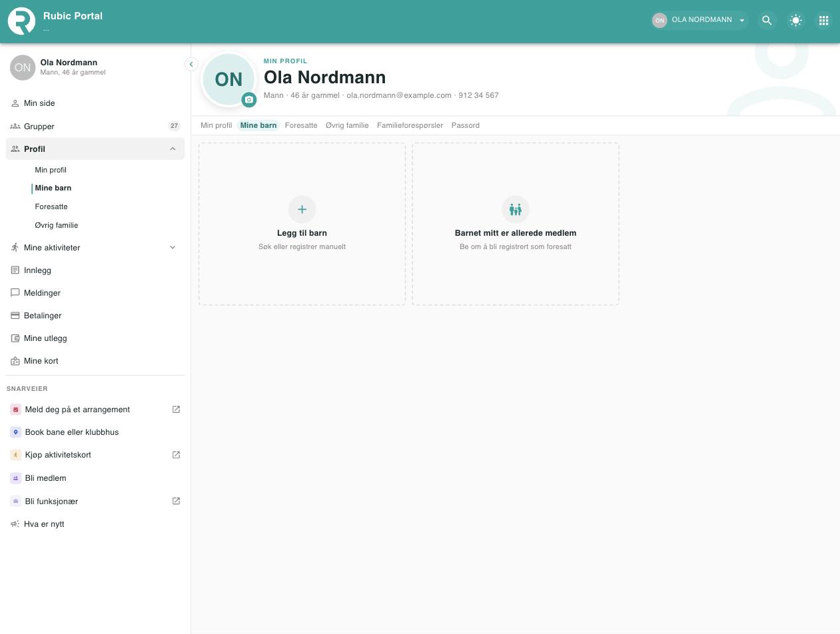Click Be om å bli registrert som foresatt text
Viewport: 840px width, 634px height.
coord(516,246)
